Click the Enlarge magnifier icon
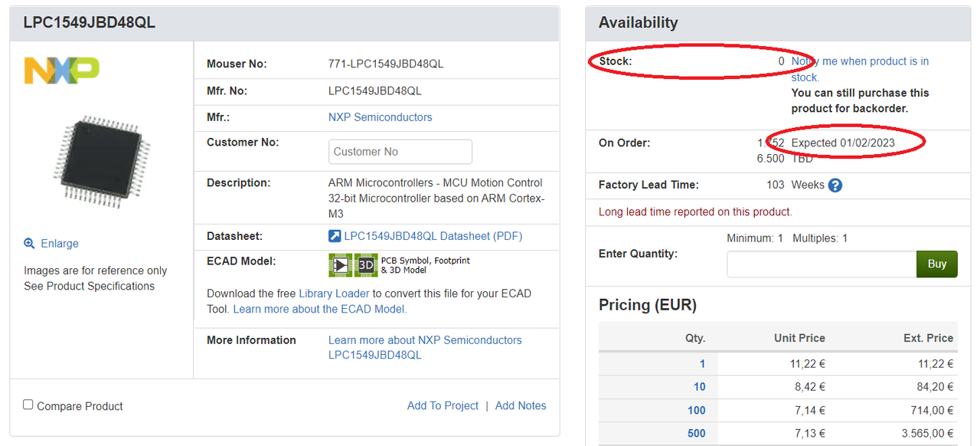 (x=29, y=243)
